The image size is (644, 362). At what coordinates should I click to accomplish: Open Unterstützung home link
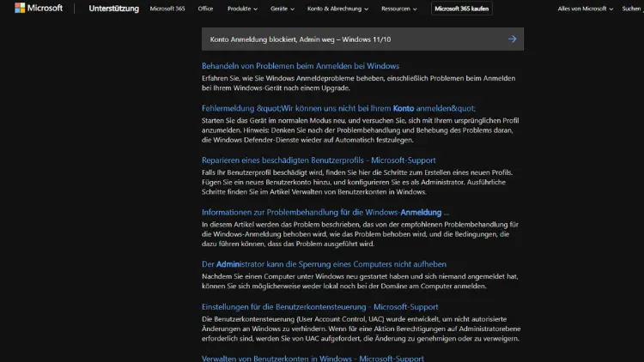pos(113,9)
